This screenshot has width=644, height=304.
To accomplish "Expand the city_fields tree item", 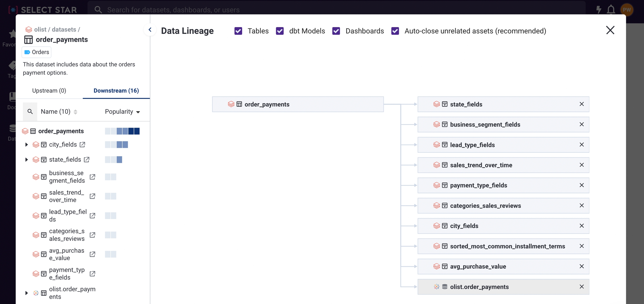I will [27, 144].
